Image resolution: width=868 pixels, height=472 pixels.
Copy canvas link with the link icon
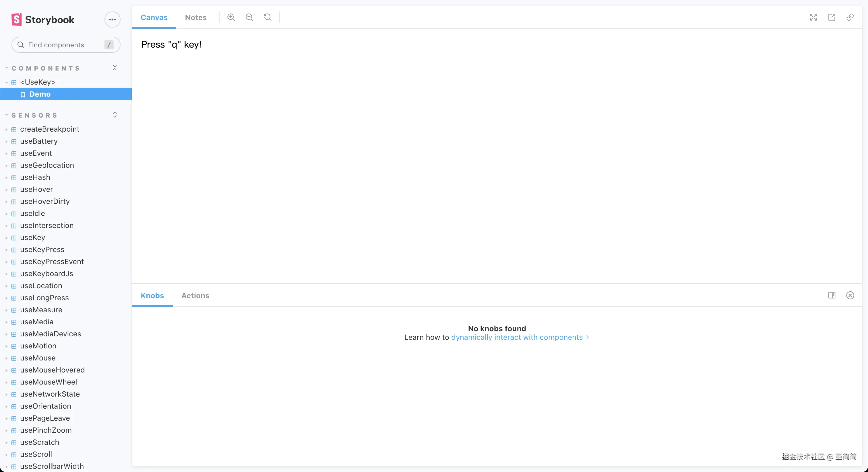tap(850, 17)
